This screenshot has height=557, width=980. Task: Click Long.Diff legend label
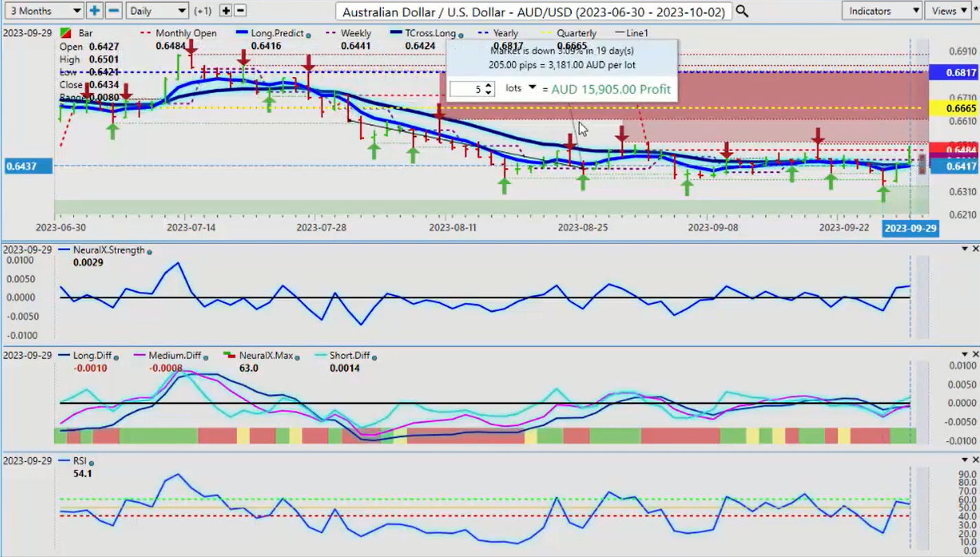pos(91,355)
